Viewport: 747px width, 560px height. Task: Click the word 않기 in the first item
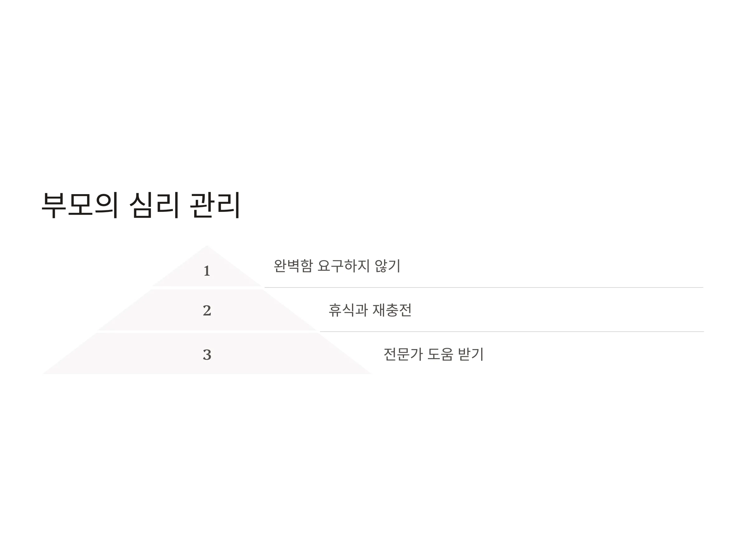pos(387,266)
